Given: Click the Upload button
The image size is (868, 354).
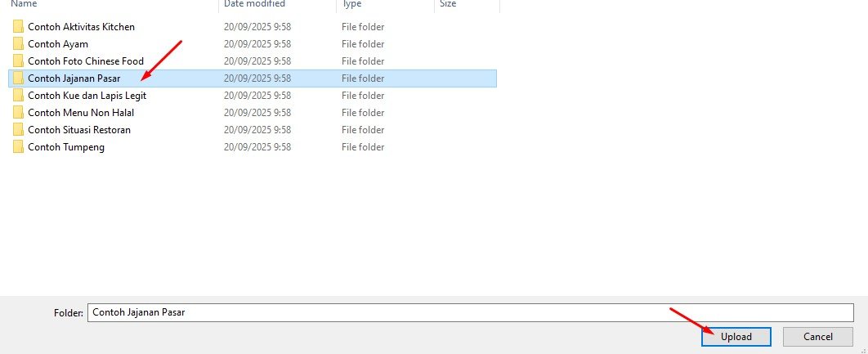Looking at the screenshot, I should tap(736, 337).
